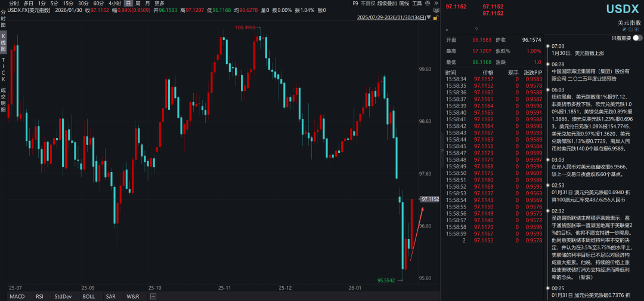The image size is (644, 301).
Task: Click the 97.1152 current price label on axis
Action: (x=429, y=199)
